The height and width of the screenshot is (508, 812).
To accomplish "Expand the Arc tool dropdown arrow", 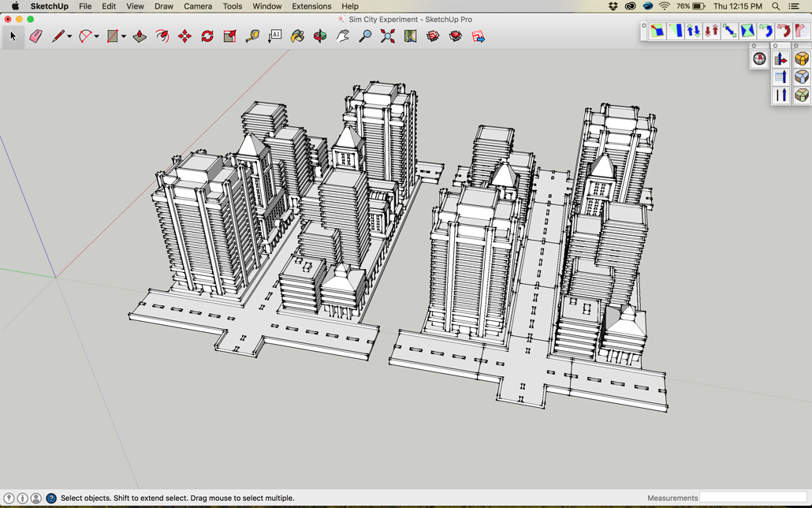I will [96, 37].
